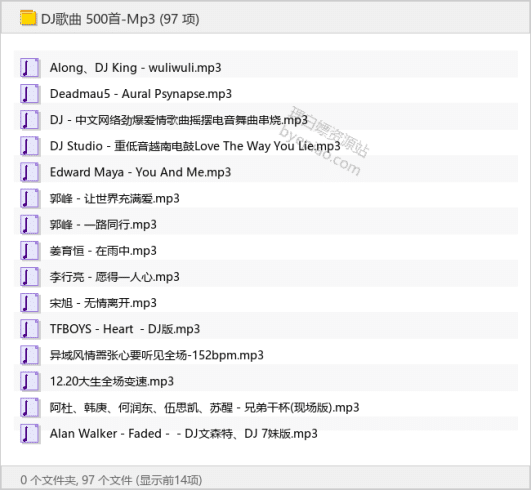Click the yellow folder icon in header
The width and height of the screenshot is (531, 490).
28,18
